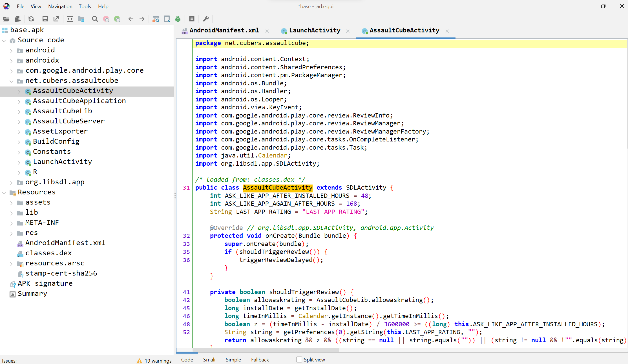This screenshot has width=628, height=364.
Task: Open the File menu
Action: (21, 6)
